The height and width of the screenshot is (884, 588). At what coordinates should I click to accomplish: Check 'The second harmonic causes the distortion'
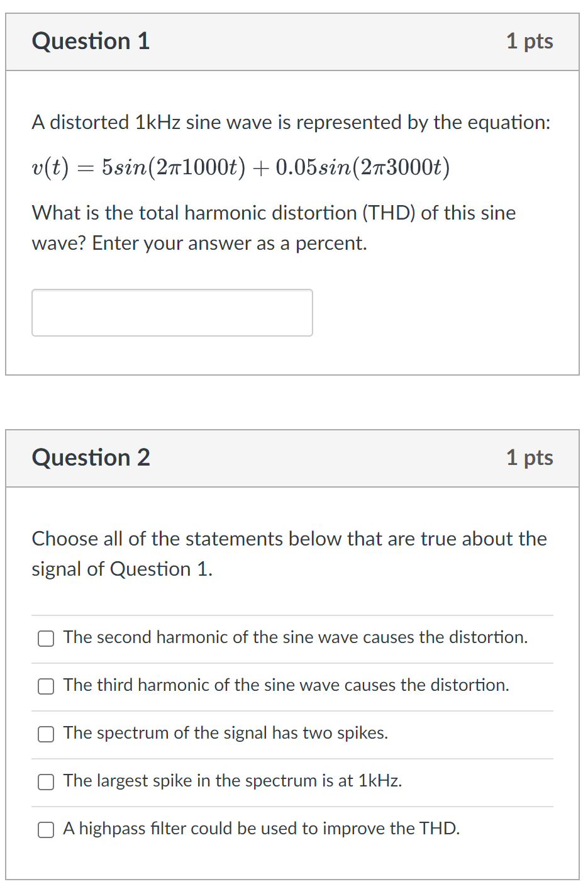tap(45, 638)
